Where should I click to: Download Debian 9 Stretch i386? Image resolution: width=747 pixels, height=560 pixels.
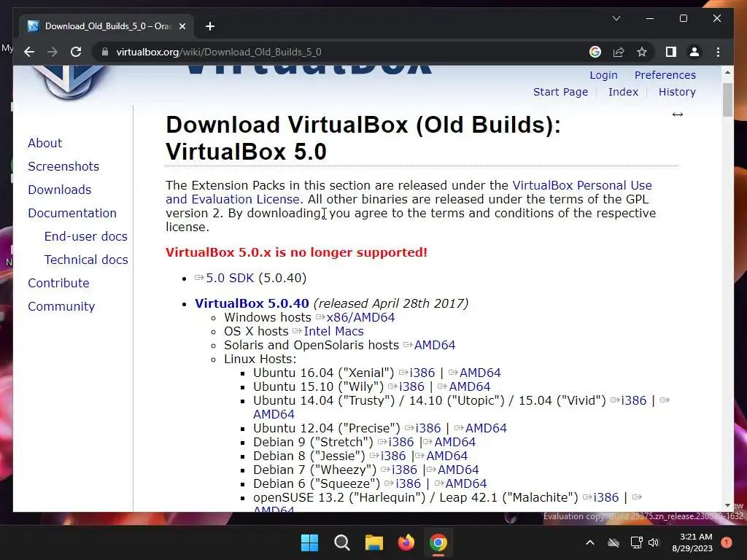(x=401, y=441)
